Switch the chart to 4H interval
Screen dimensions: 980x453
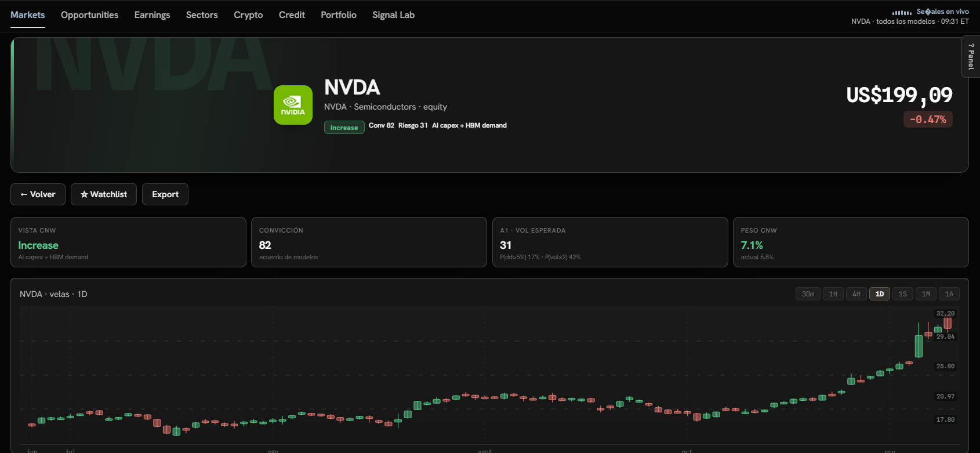click(x=856, y=294)
